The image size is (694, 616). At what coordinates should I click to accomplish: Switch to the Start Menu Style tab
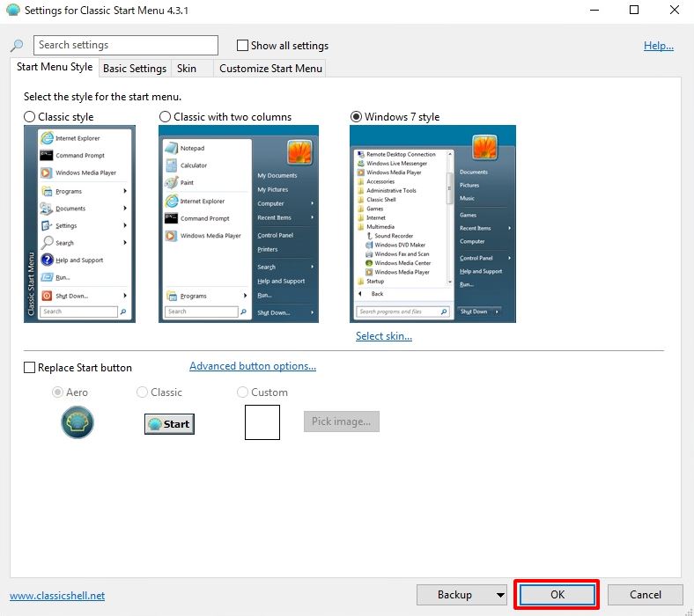[x=55, y=67]
